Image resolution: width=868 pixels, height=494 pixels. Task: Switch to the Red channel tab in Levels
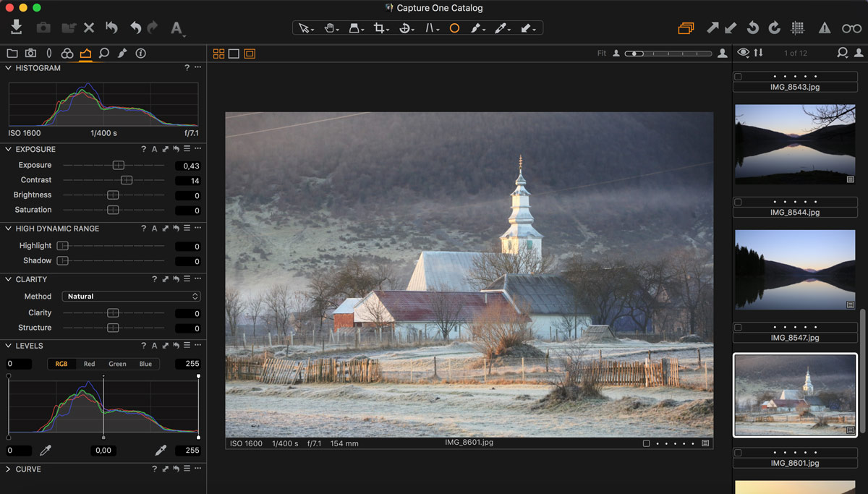click(89, 364)
